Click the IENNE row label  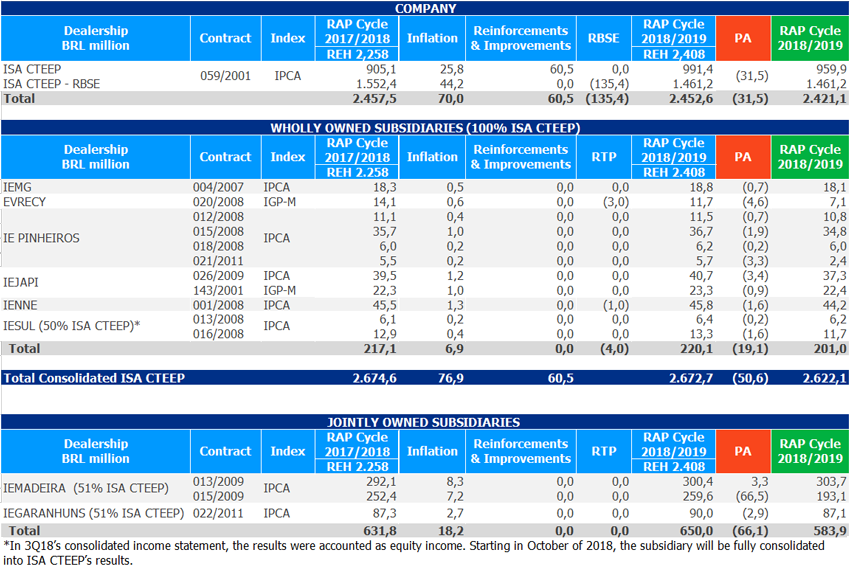pos(20,305)
